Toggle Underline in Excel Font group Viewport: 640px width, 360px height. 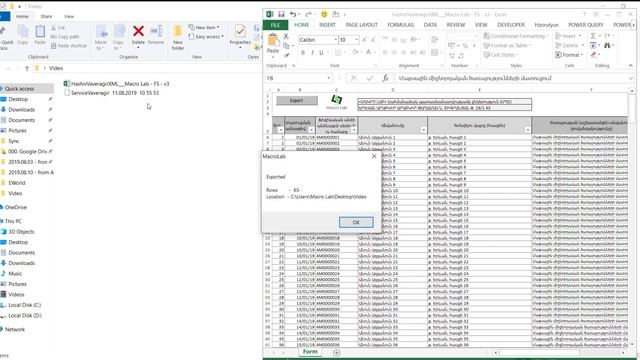[x=321, y=53]
